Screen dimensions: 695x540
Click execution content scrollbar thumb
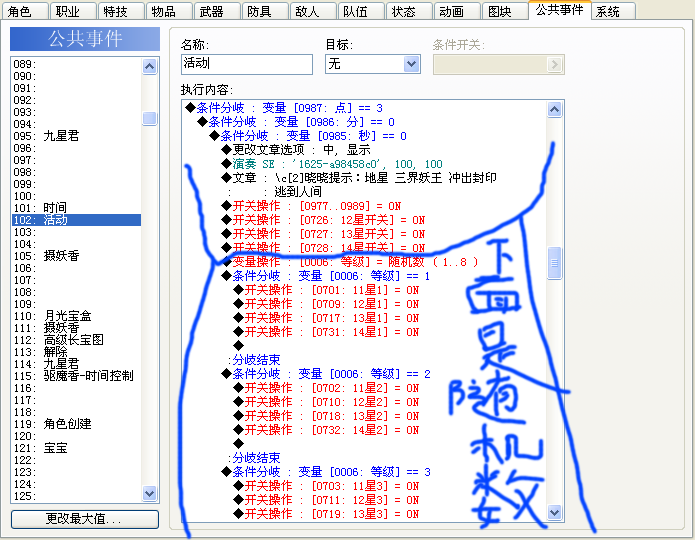click(554, 263)
